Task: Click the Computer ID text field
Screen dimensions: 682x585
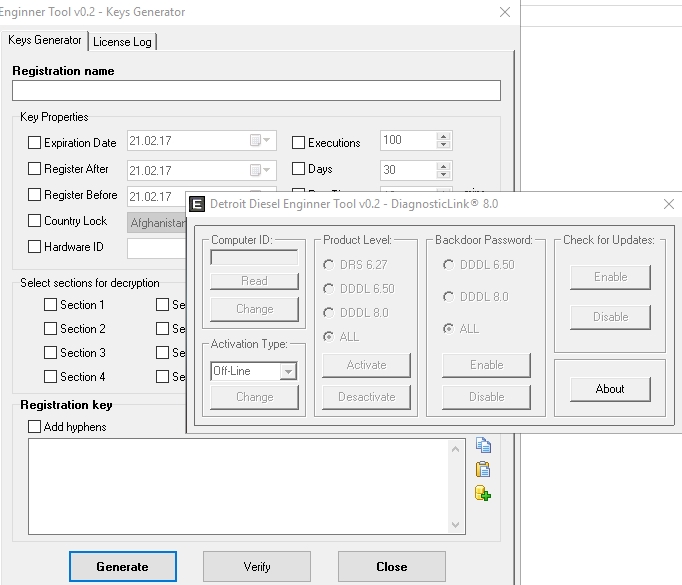Action: click(x=254, y=257)
